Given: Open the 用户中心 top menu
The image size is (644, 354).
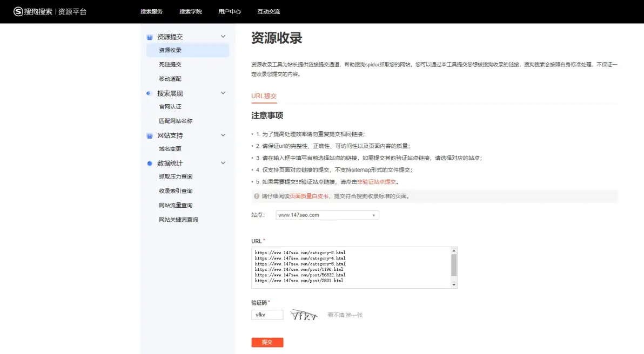Looking at the screenshot, I should [x=230, y=11].
